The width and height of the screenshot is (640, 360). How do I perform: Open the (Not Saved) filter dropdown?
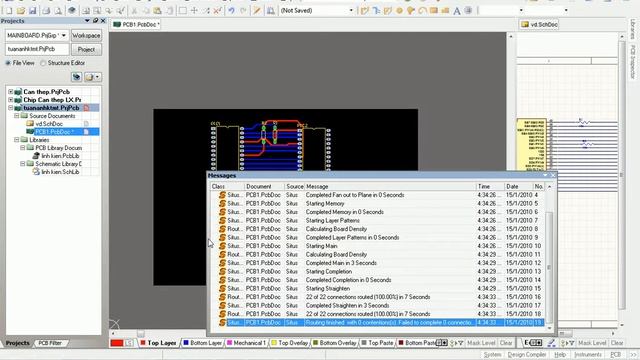pos(351,10)
